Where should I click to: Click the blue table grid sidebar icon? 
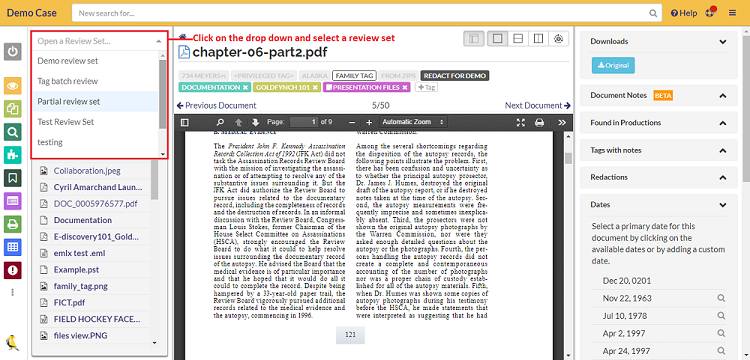click(13, 247)
